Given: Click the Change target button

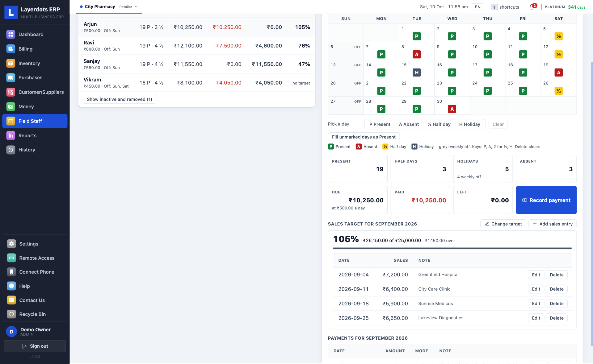Looking at the screenshot, I should pos(503,224).
